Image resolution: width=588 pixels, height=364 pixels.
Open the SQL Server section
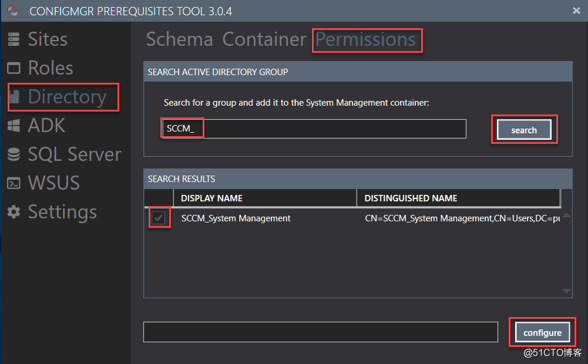click(x=75, y=154)
